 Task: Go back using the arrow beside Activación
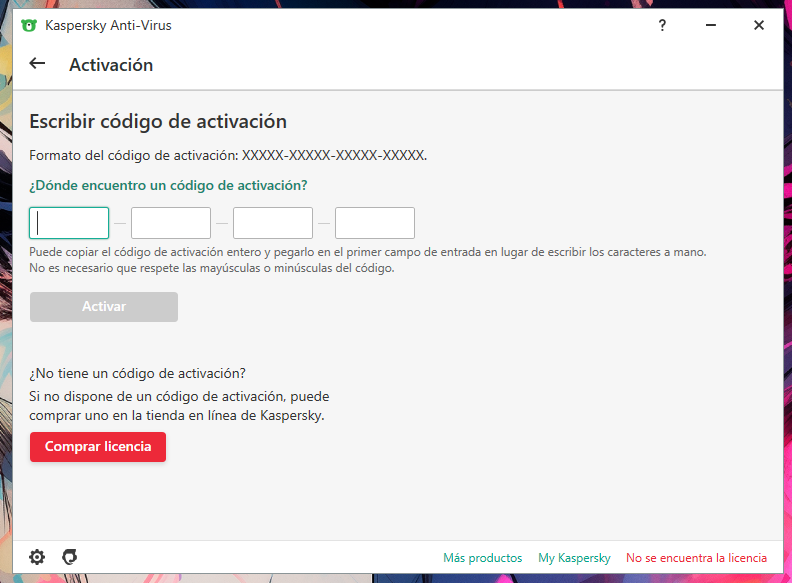[37, 64]
